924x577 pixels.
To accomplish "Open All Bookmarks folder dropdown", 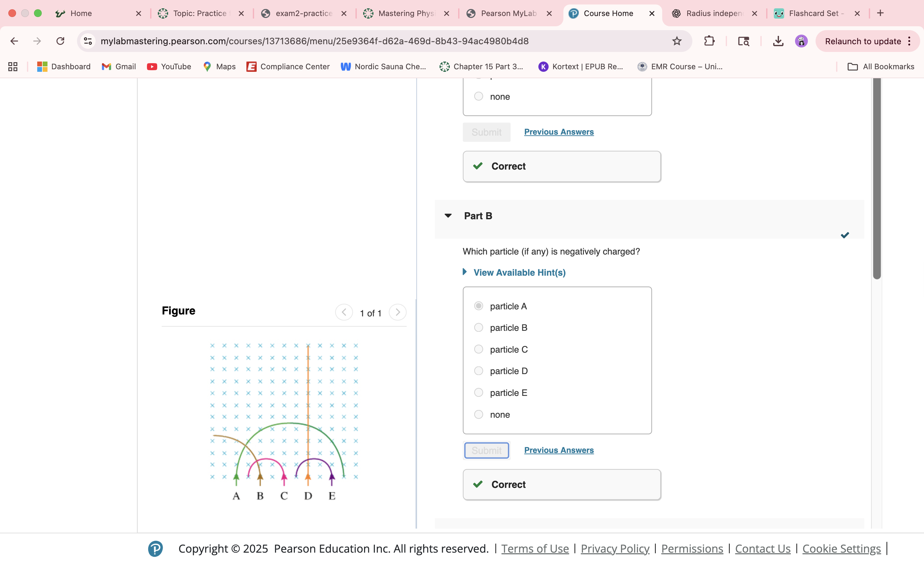I will [x=881, y=66].
